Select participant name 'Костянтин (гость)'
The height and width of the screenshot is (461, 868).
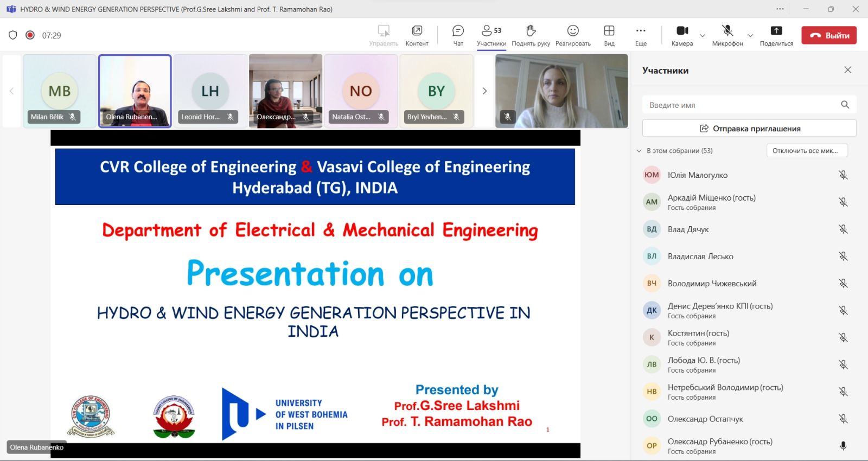point(698,333)
